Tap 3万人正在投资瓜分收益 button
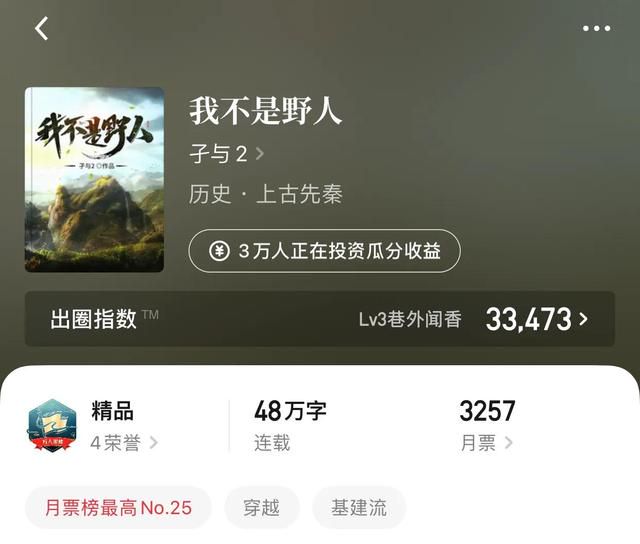This screenshot has width=640, height=544. pyautogui.click(x=324, y=251)
